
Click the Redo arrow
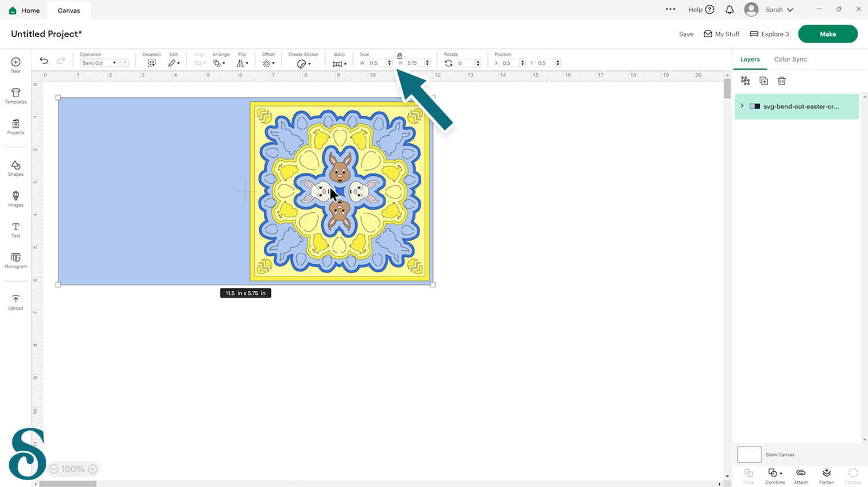pyautogui.click(x=61, y=61)
